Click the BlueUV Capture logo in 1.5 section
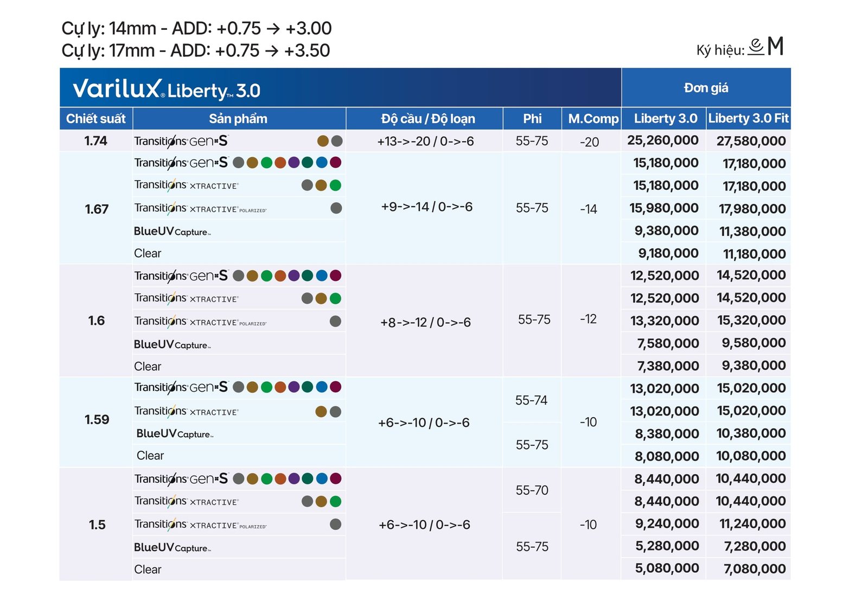This screenshot has width=868, height=614. click(172, 547)
